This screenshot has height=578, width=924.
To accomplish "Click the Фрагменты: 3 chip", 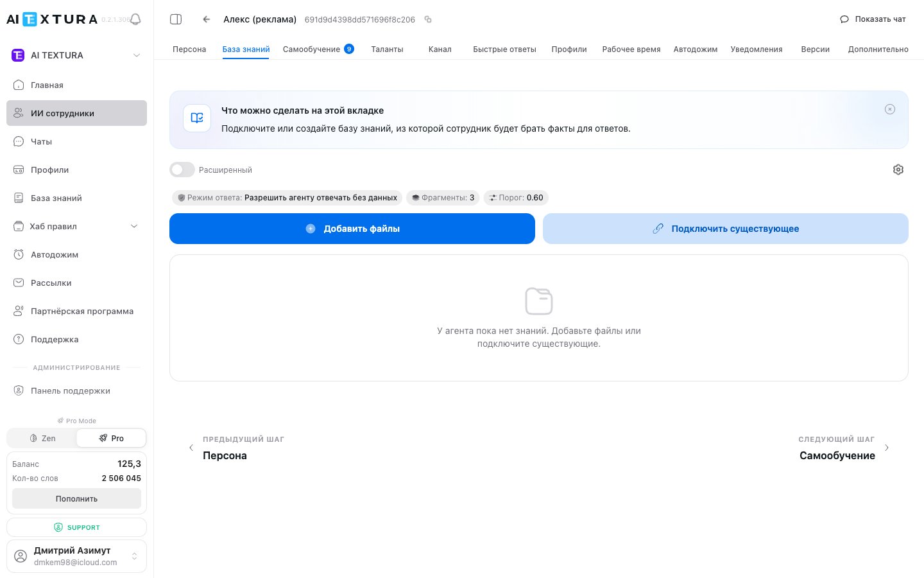I will pyautogui.click(x=443, y=198).
